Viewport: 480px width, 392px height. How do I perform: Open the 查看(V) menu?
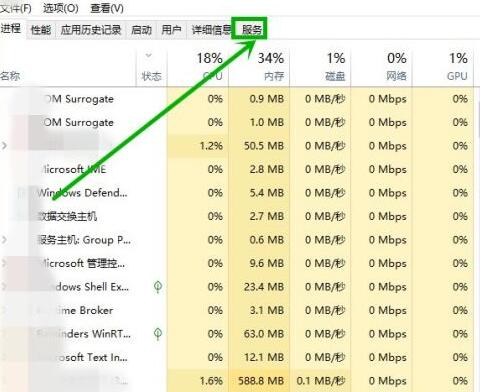point(107,8)
